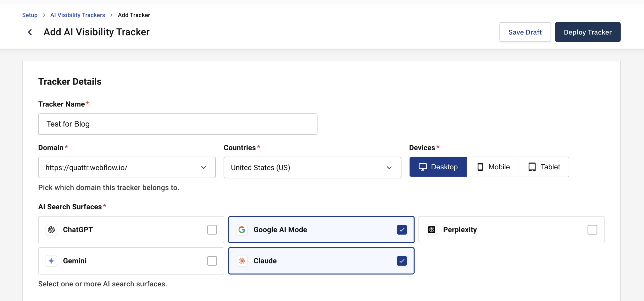Select Desktop device option

pyautogui.click(x=438, y=167)
